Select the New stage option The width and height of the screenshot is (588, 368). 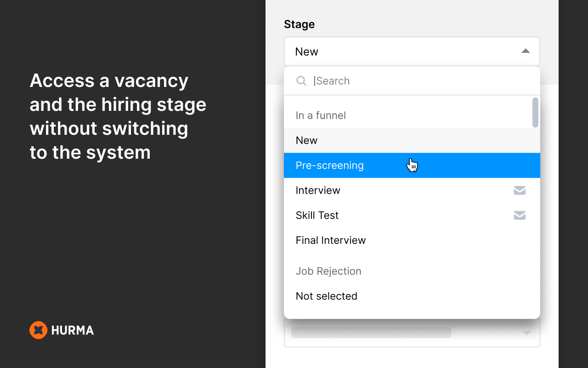coord(412,140)
